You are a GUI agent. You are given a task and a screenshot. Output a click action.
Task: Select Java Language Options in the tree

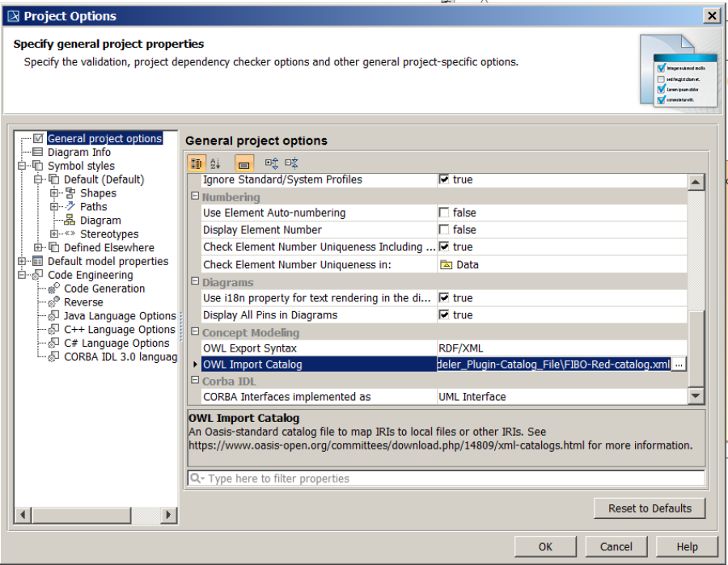point(120,316)
